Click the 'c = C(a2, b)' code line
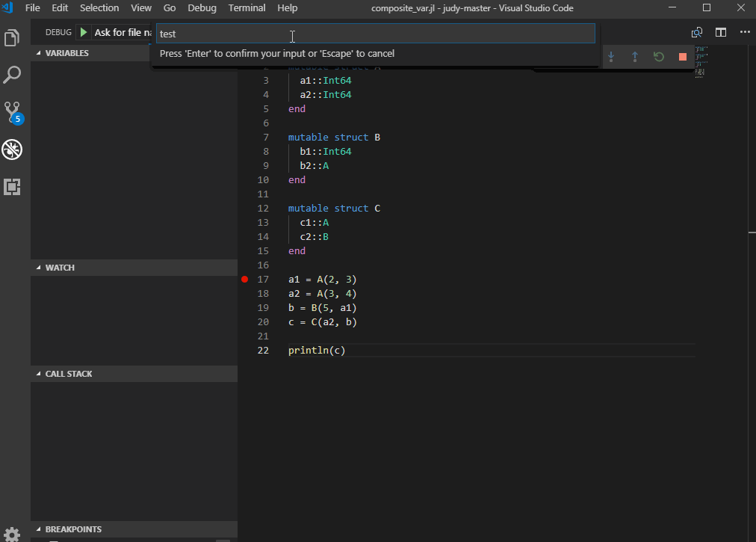Viewport: 756px width, 542px height. click(x=323, y=322)
